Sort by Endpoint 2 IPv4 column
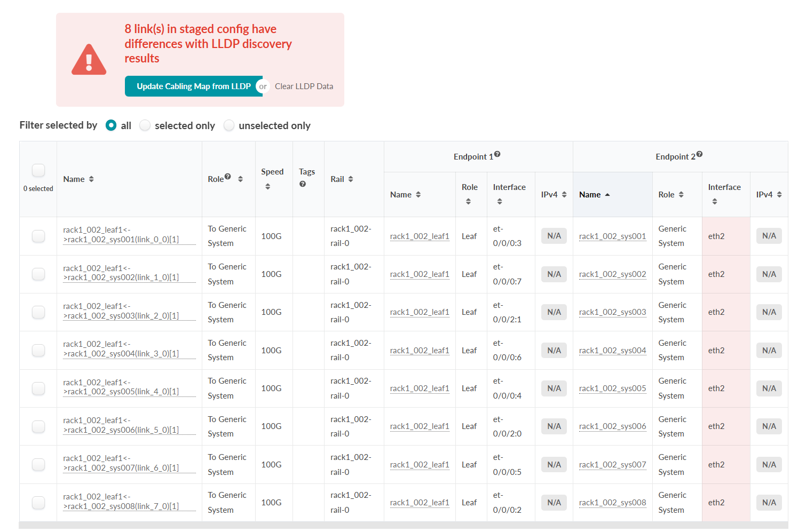The image size is (798, 532). tap(779, 195)
